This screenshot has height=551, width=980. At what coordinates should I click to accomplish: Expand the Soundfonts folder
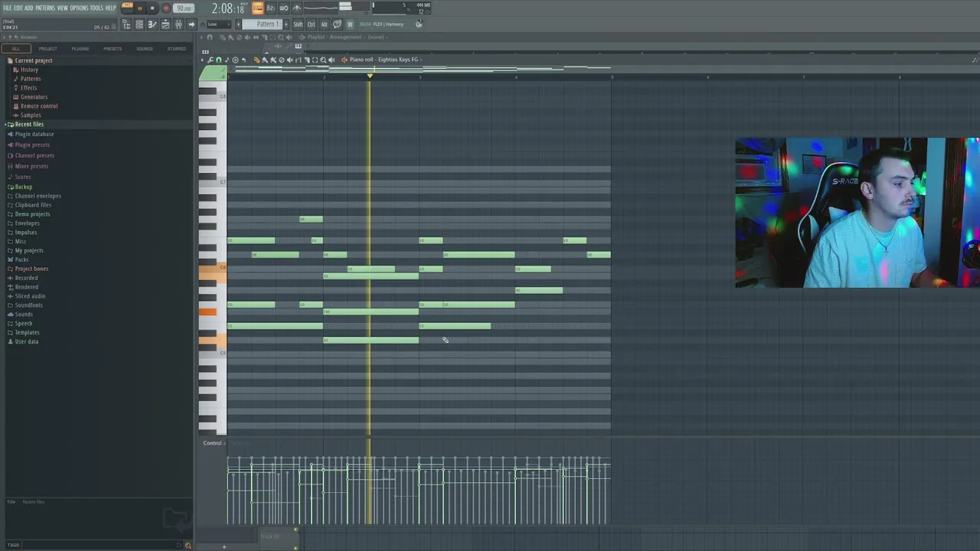(28, 305)
